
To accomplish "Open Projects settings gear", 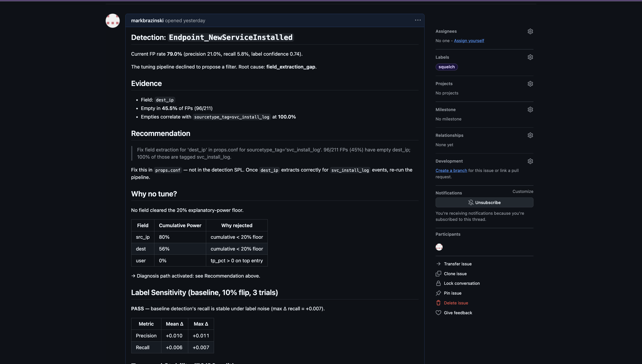I will (530, 84).
